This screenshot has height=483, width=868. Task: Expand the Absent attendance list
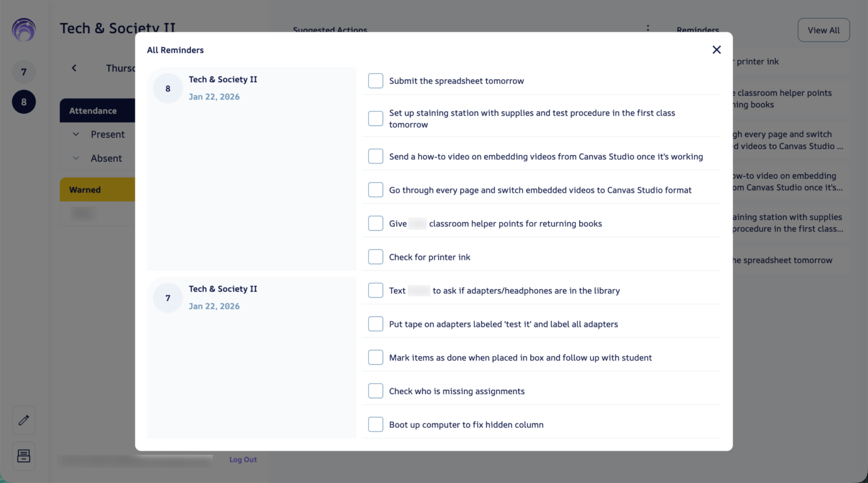tap(76, 158)
